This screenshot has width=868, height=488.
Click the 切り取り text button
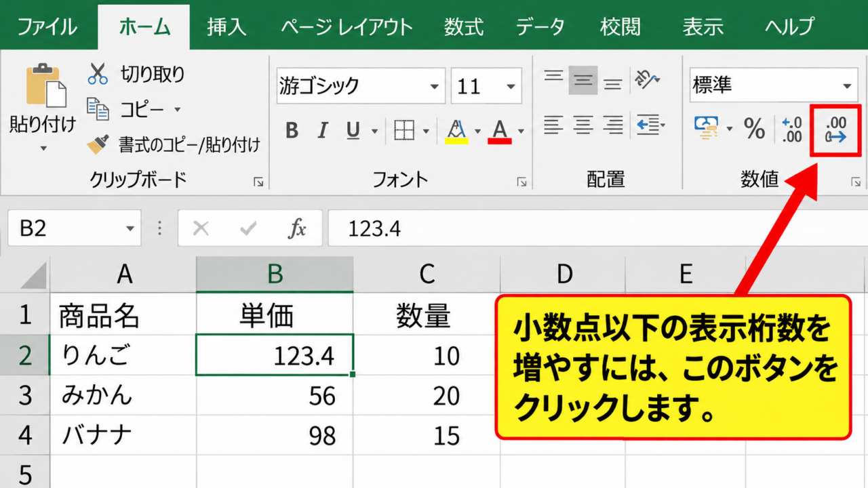[x=153, y=74]
